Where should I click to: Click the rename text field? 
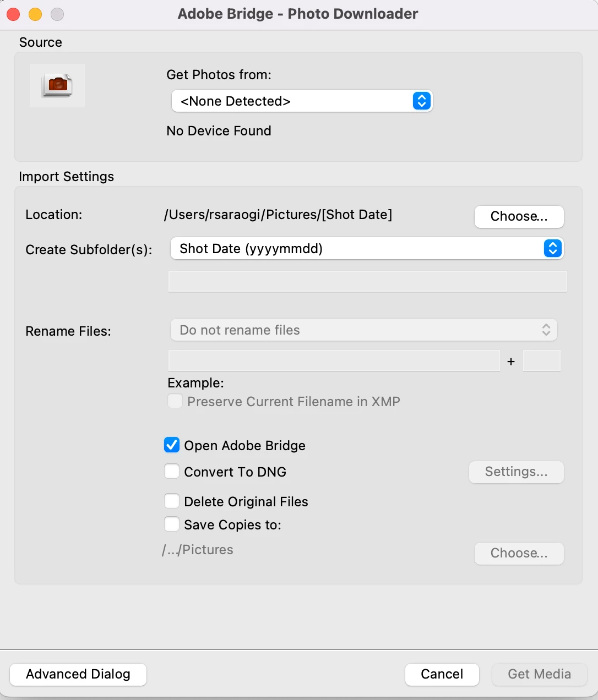tap(334, 361)
